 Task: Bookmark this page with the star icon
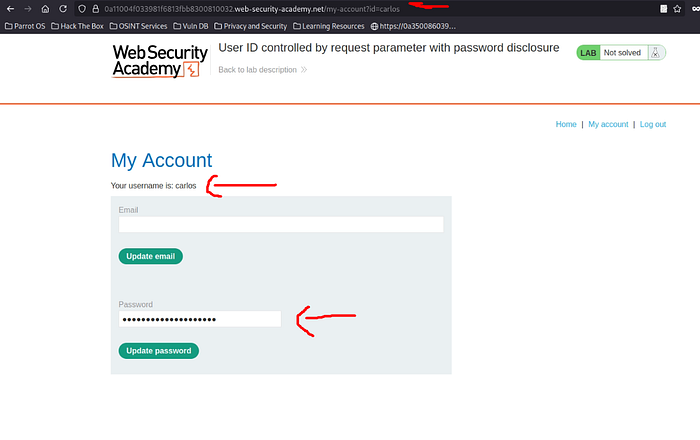[677, 9]
